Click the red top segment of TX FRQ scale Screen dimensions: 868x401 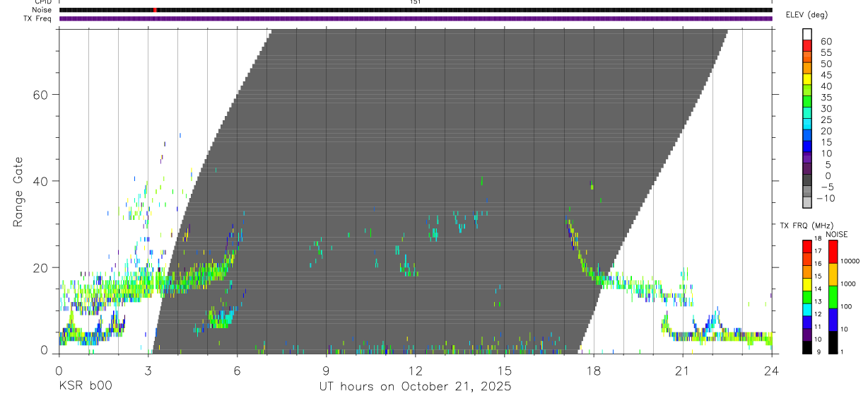coord(807,246)
